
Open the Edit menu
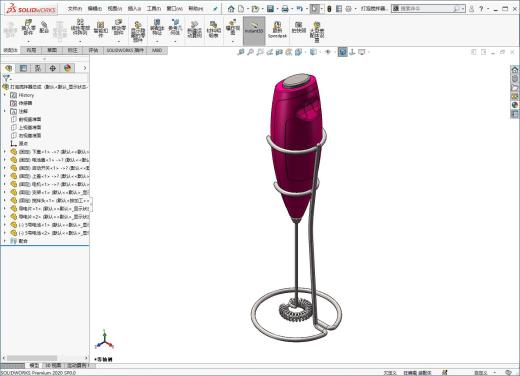(x=94, y=9)
